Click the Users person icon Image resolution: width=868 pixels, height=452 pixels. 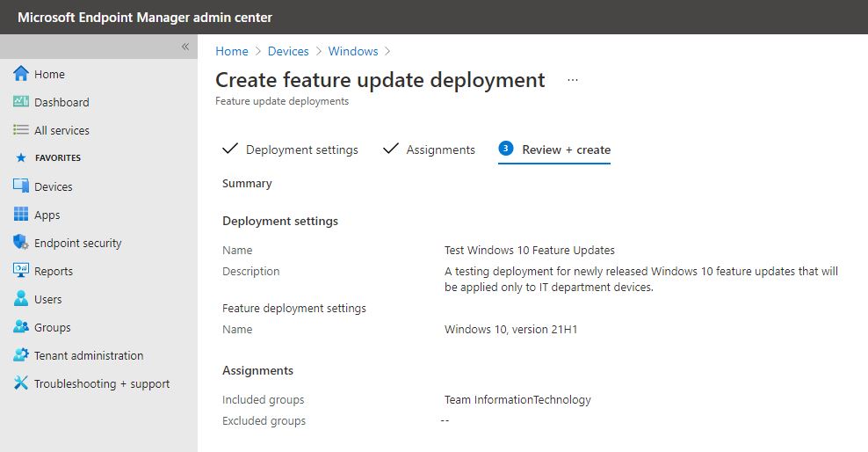point(21,299)
